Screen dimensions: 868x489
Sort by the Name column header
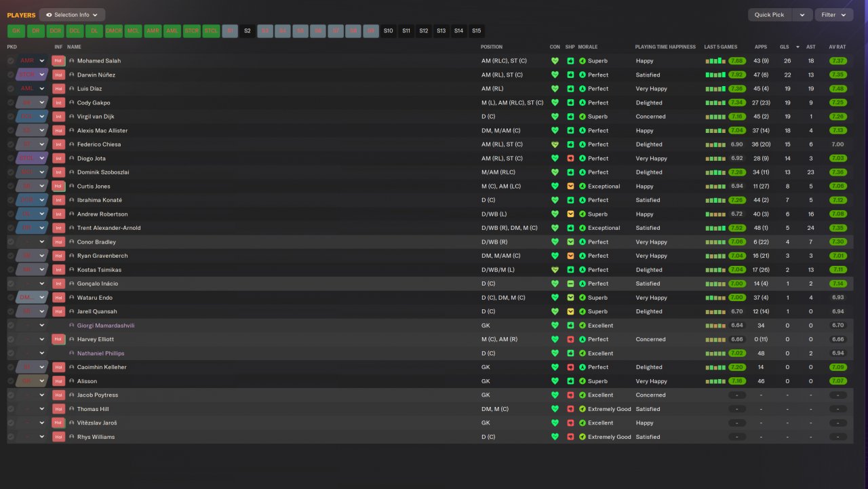tap(74, 47)
